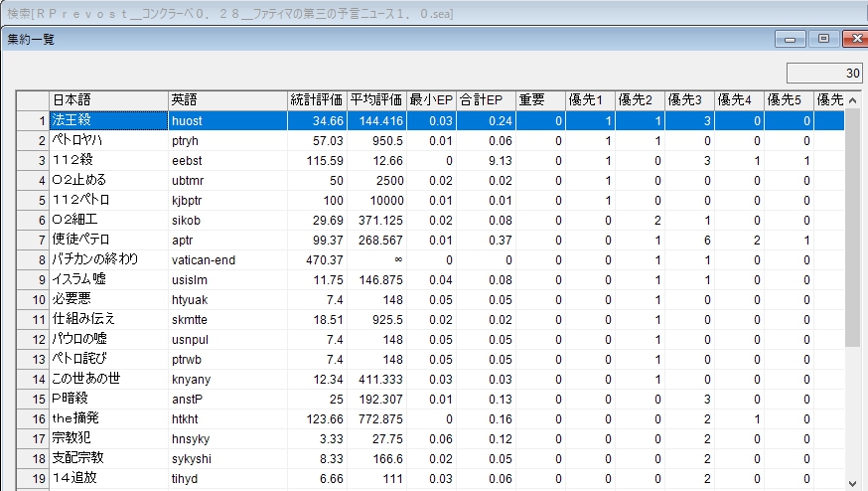Click the vertical scrollbar thumb
This screenshot has height=491, width=868.
852,229
